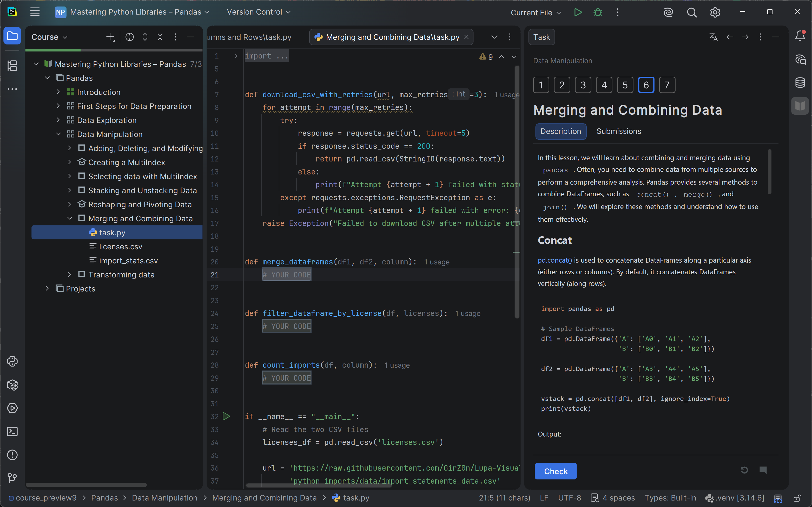Open Search Everywhere magnifier
812x507 pixels.
[692, 12]
